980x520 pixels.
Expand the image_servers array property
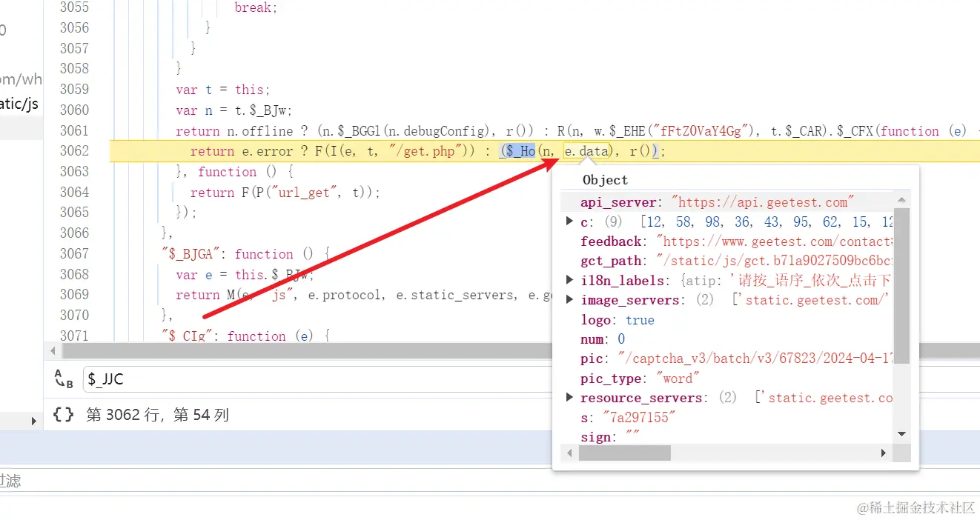tap(570, 299)
